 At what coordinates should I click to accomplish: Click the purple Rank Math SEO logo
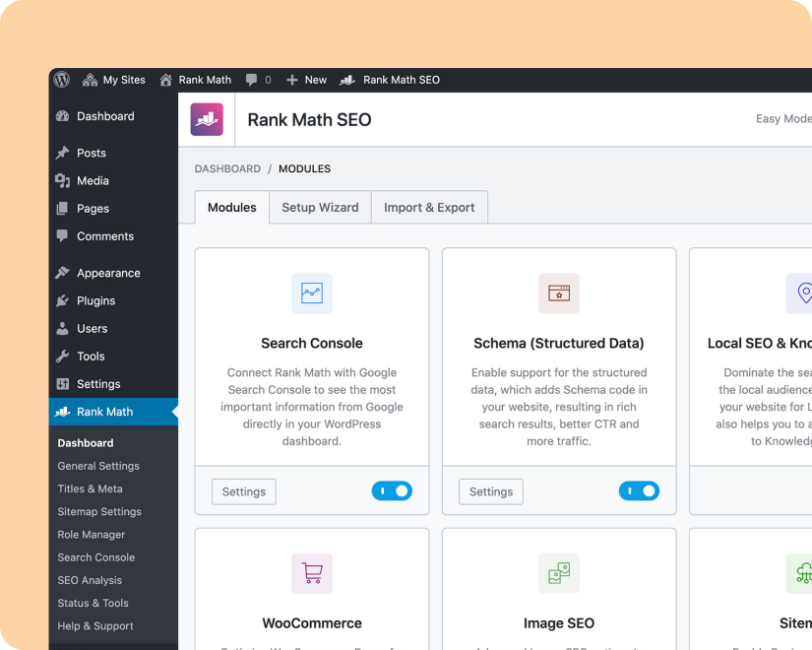point(207,120)
